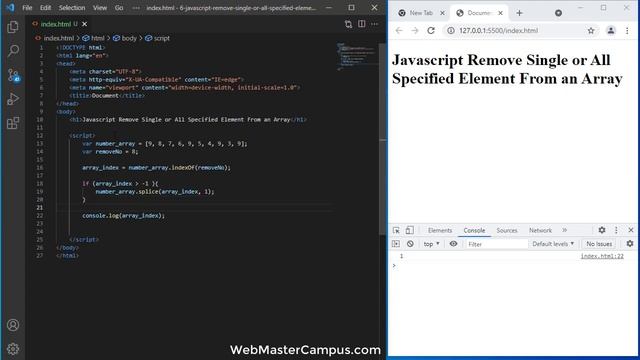
Task: Open the Explorer view in VS Code
Action: point(13,27)
